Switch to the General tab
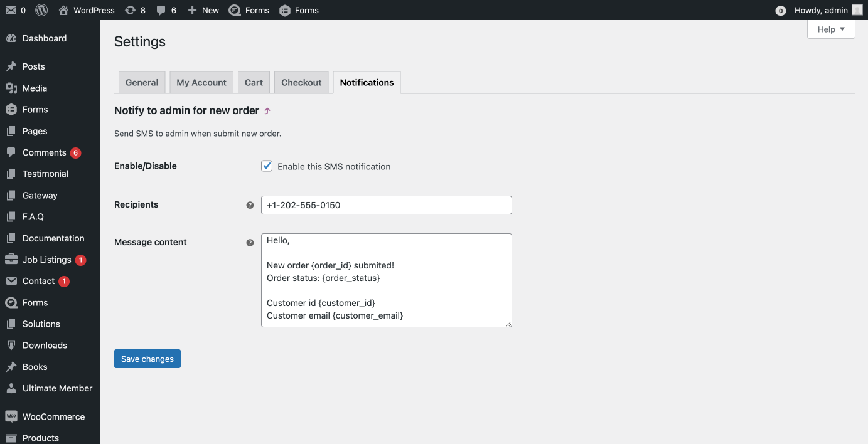Screen dimensions: 868x444 [x=142, y=82]
